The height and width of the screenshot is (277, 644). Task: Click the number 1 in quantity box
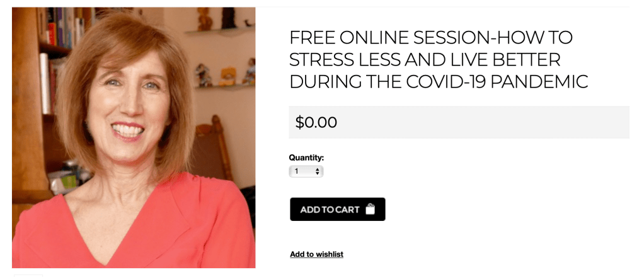pos(297,171)
